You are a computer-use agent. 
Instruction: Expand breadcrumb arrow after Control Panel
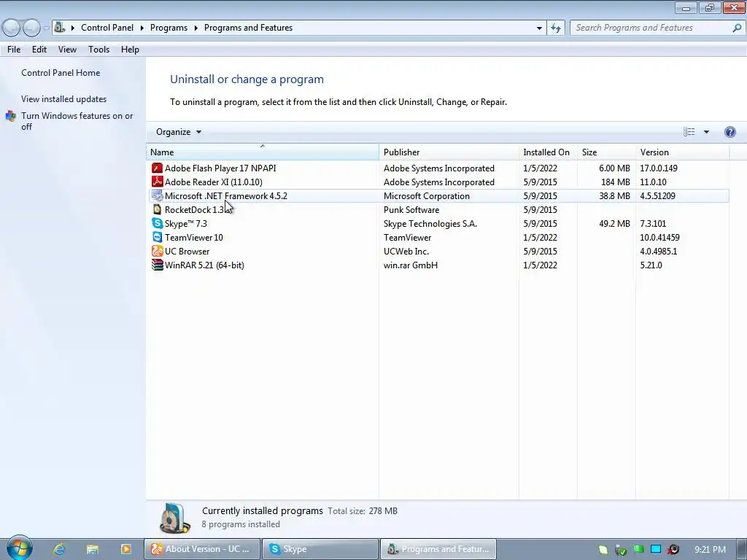point(142,28)
